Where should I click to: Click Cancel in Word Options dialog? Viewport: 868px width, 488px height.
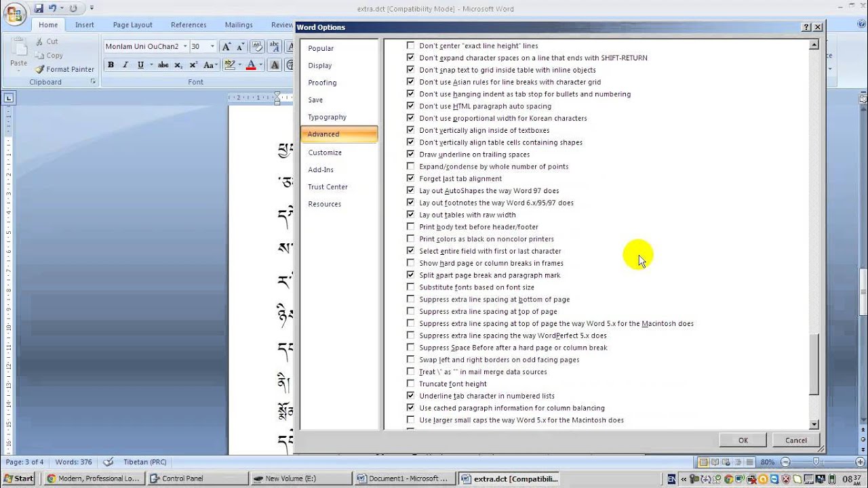click(796, 441)
